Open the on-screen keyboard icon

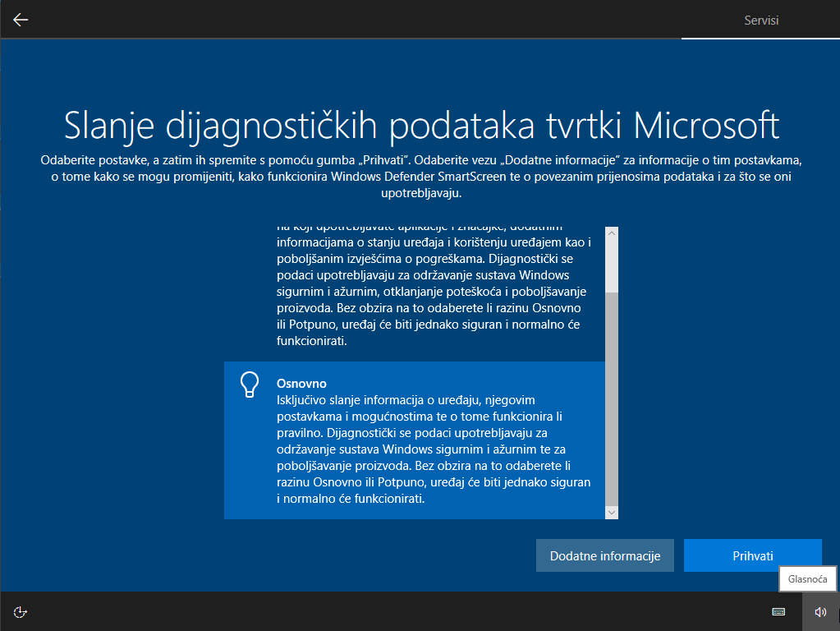[x=778, y=612]
